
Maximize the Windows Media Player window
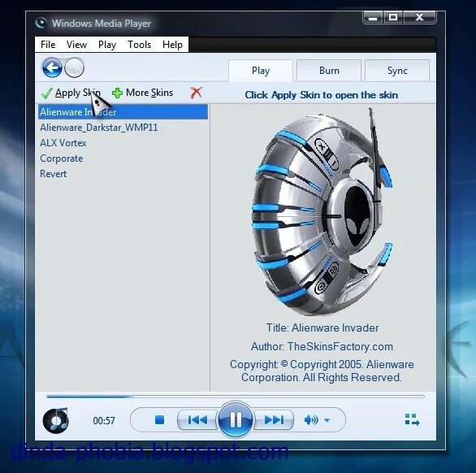tap(393, 17)
